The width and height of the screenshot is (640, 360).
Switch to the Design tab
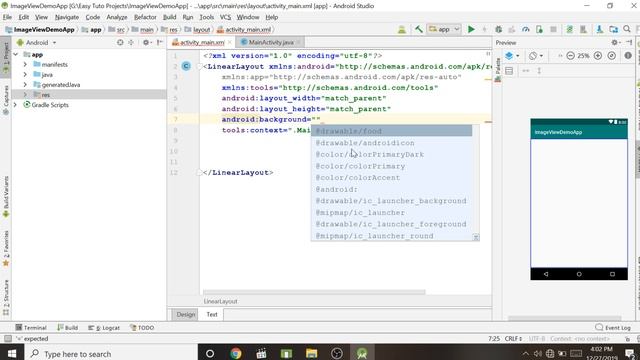[x=186, y=314]
